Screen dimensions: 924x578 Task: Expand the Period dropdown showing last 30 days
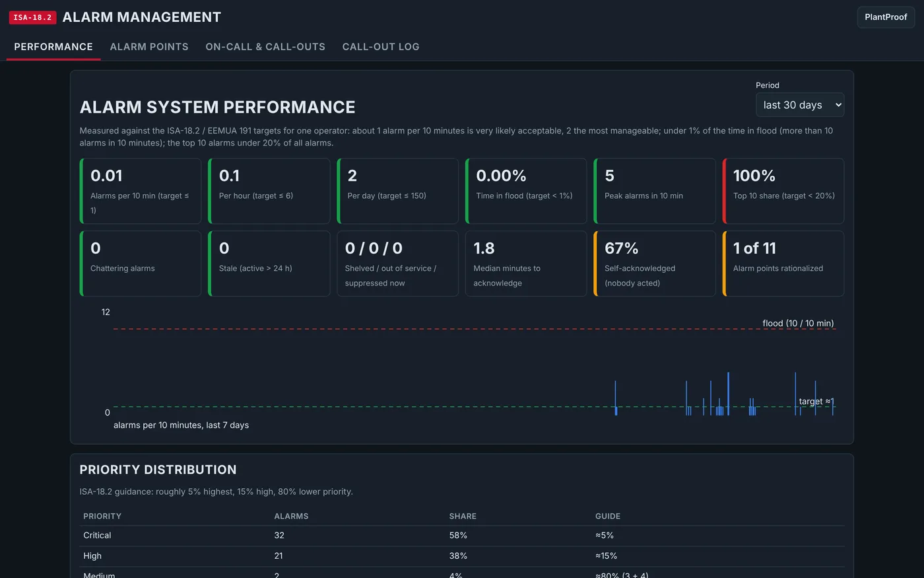pyautogui.click(x=800, y=105)
